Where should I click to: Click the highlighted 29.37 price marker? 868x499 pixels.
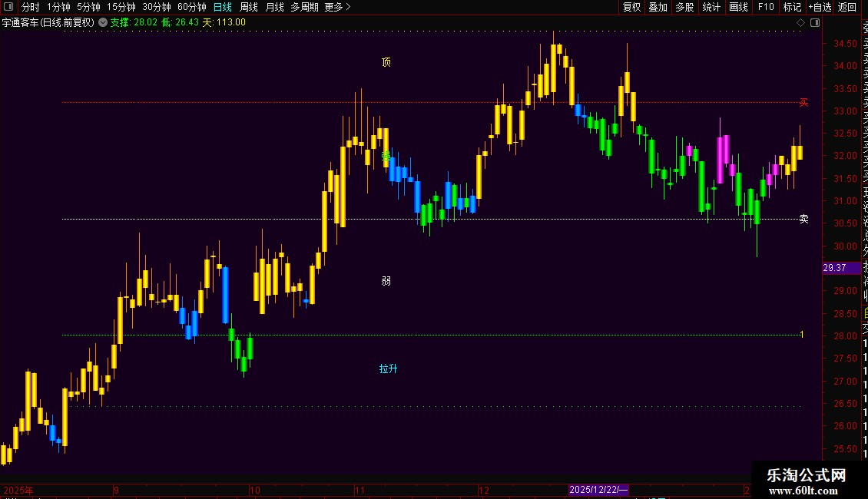pyautogui.click(x=841, y=268)
